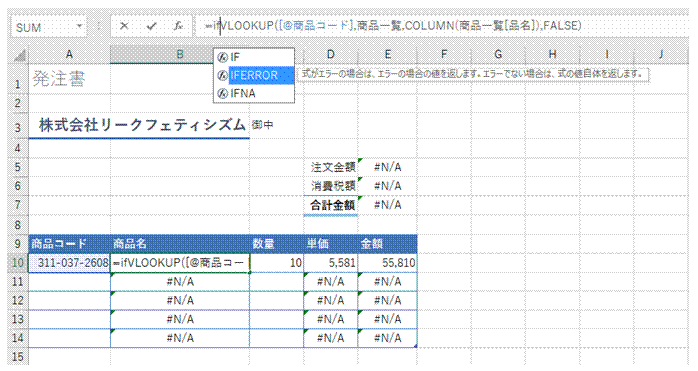Click the editing cell with =ifVLOOKUP formula

point(180,263)
